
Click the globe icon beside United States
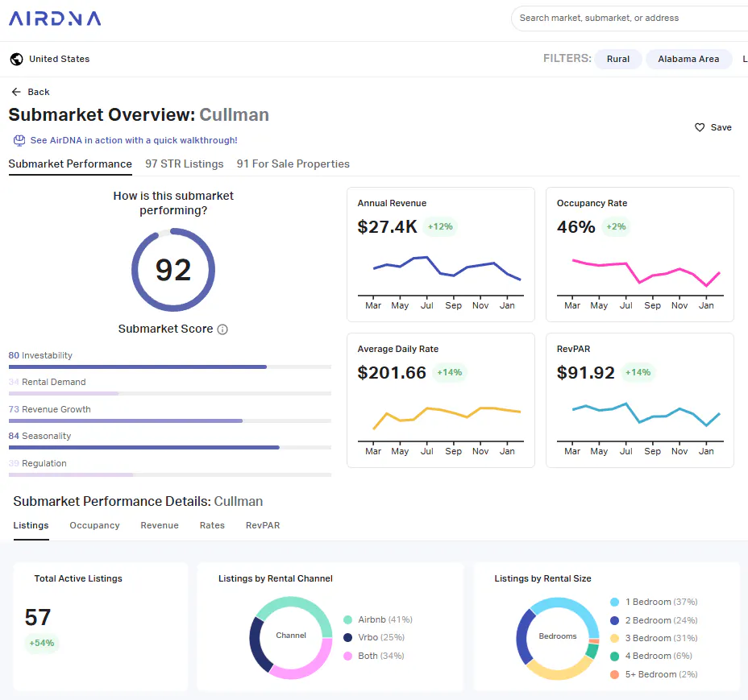(17, 59)
